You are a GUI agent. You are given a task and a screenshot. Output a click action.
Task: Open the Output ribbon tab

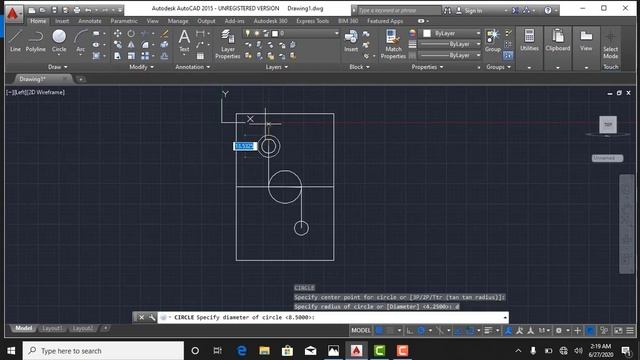[x=206, y=21]
